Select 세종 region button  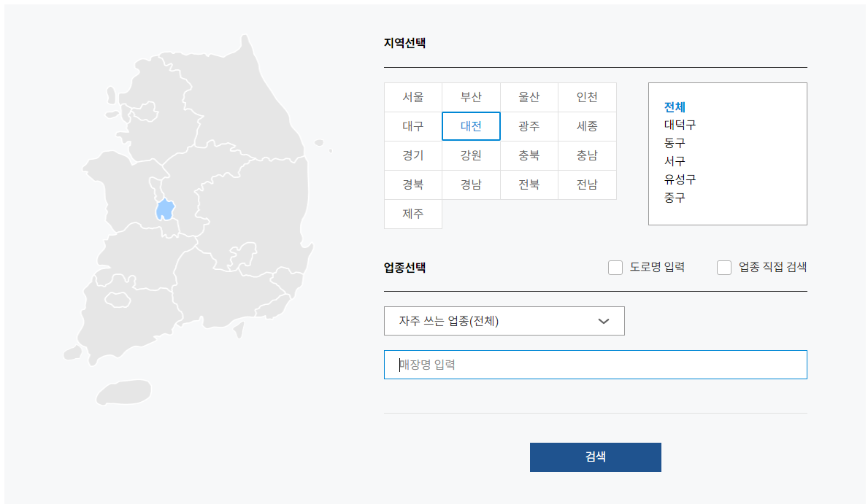tap(588, 126)
